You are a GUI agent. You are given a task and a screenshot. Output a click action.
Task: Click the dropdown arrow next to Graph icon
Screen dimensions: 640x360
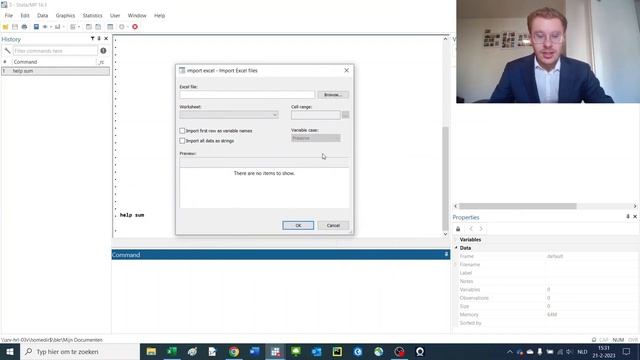pos(63,27)
